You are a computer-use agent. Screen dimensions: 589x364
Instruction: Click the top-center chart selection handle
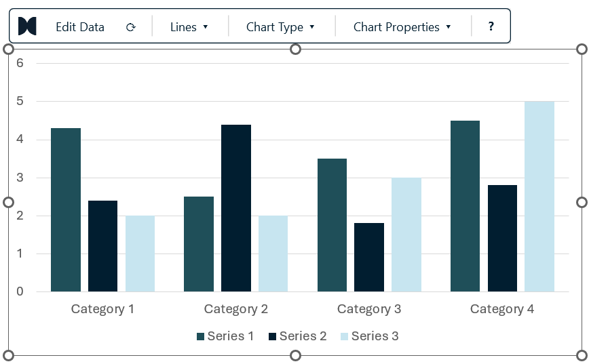tap(296, 49)
